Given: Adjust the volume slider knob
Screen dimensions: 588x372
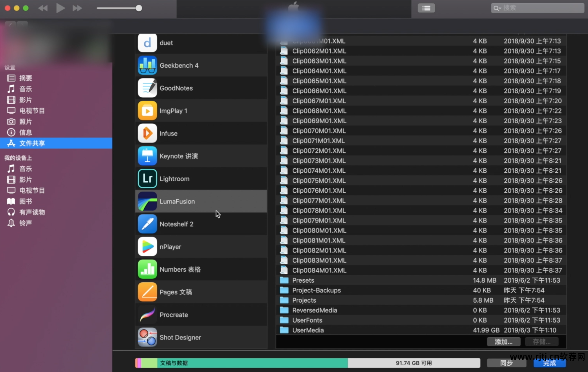Looking at the screenshot, I should (x=139, y=8).
